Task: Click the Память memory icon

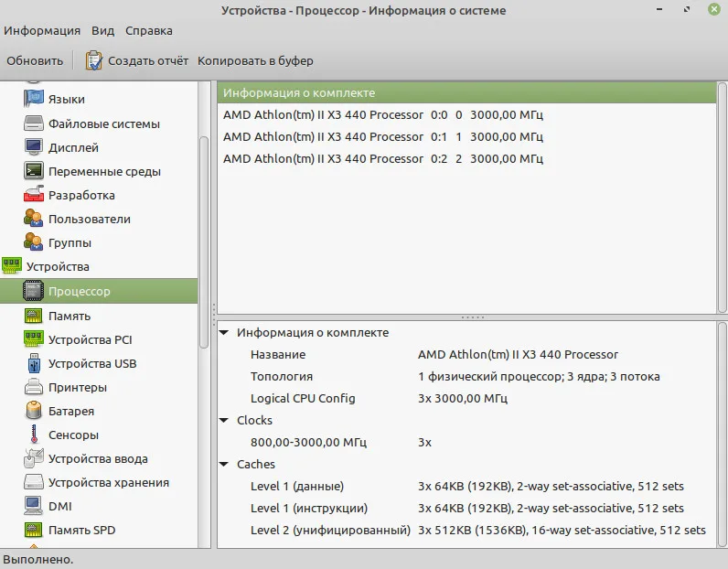Action: point(34,316)
